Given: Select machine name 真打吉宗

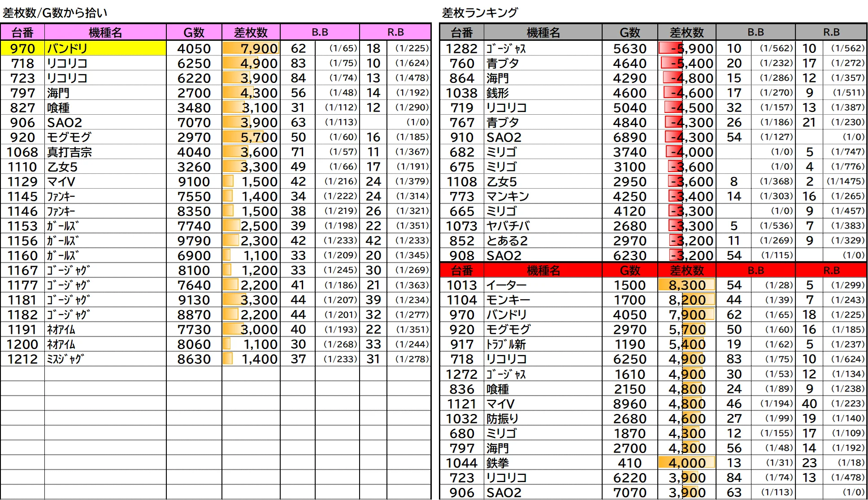Looking at the screenshot, I should tap(69, 152).
